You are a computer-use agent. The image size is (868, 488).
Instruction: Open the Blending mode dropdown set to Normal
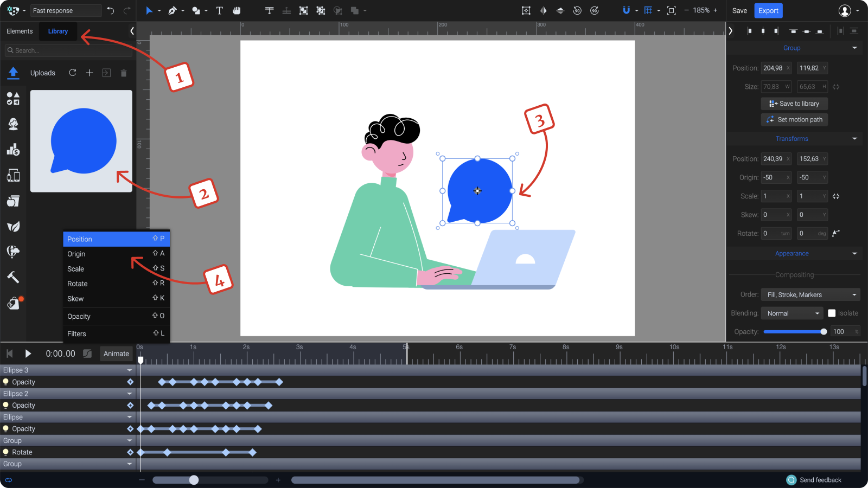[792, 313]
